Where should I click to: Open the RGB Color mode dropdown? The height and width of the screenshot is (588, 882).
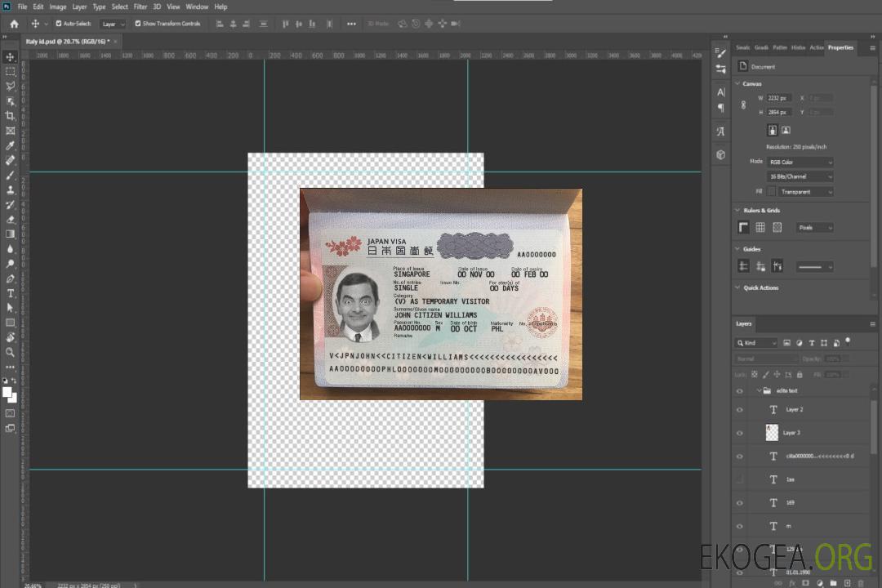pyautogui.click(x=800, y=162)
